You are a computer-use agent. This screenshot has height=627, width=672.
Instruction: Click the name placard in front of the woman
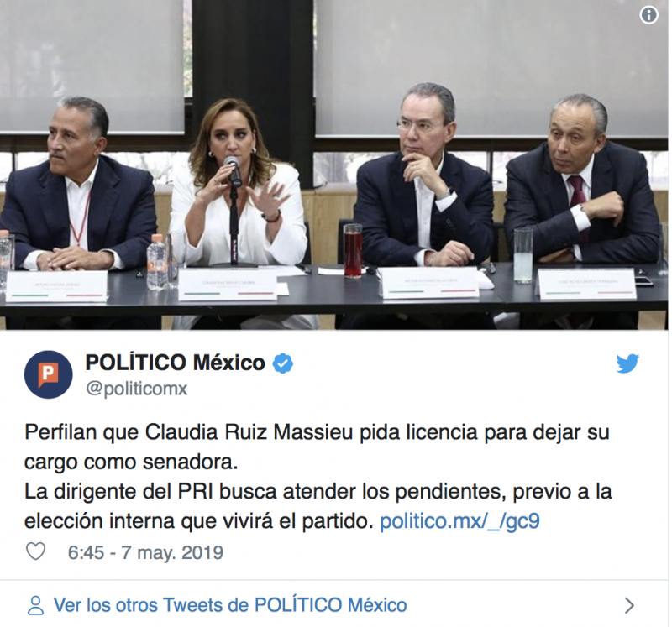(x=228, y=285)
